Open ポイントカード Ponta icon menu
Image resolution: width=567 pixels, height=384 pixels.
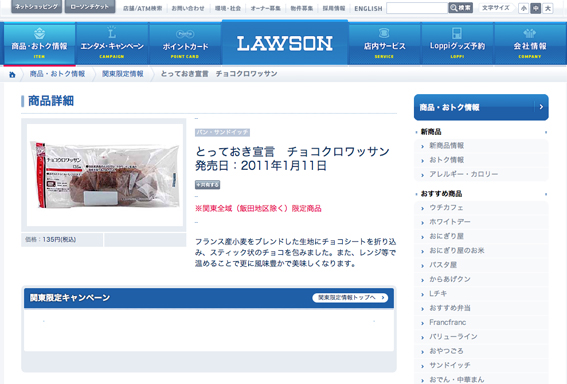185,34
